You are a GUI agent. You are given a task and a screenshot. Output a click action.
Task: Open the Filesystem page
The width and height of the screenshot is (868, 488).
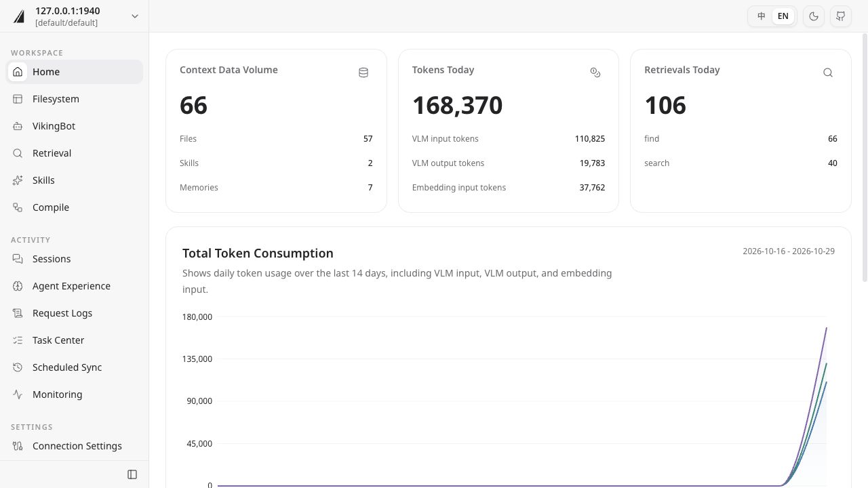[75, 99]
